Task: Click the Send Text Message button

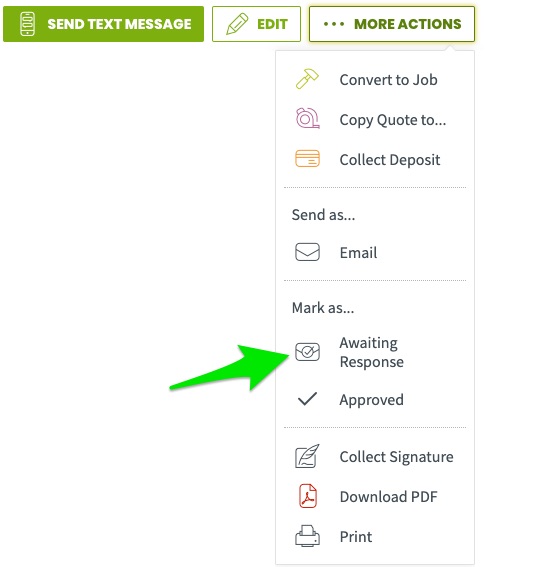Action: pos(103,24)
